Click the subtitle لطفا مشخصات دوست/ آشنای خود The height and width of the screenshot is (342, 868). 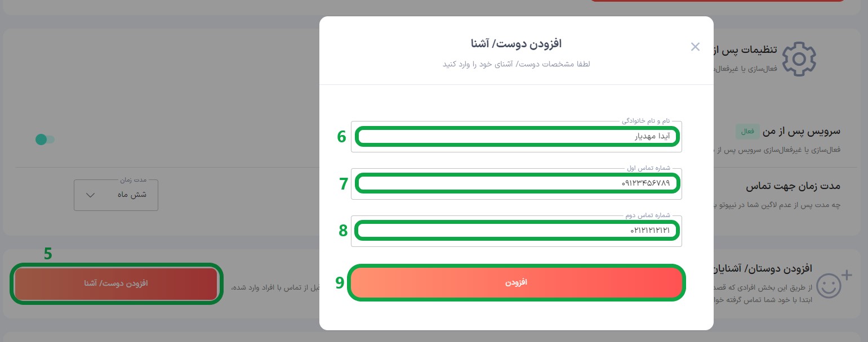[x=517, y=64]
